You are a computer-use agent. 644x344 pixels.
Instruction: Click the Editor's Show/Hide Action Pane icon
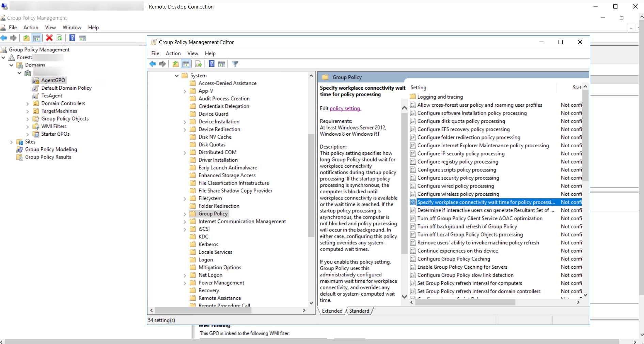point(222,64)
